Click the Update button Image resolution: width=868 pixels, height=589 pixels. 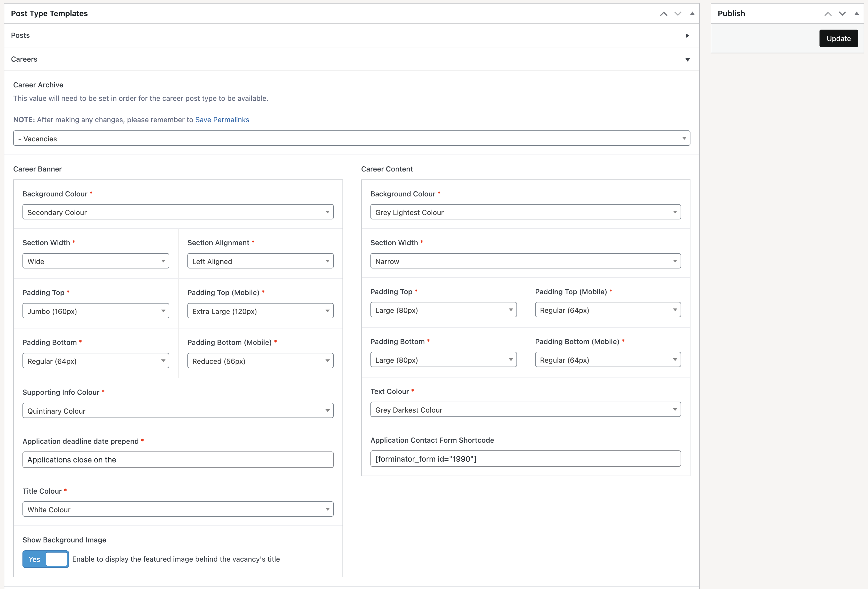(x=838, y=38)
